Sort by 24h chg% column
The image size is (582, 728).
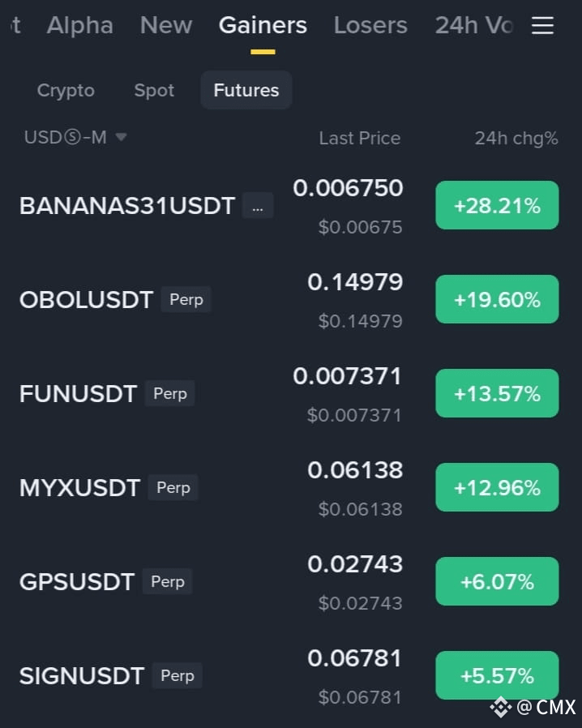pyautogui.click(x=516, y=139)
